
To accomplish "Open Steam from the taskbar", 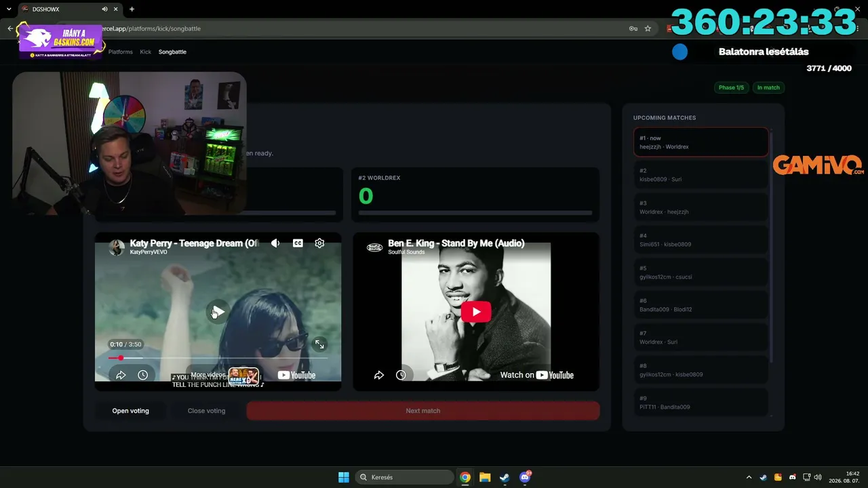I will [505, 477].
